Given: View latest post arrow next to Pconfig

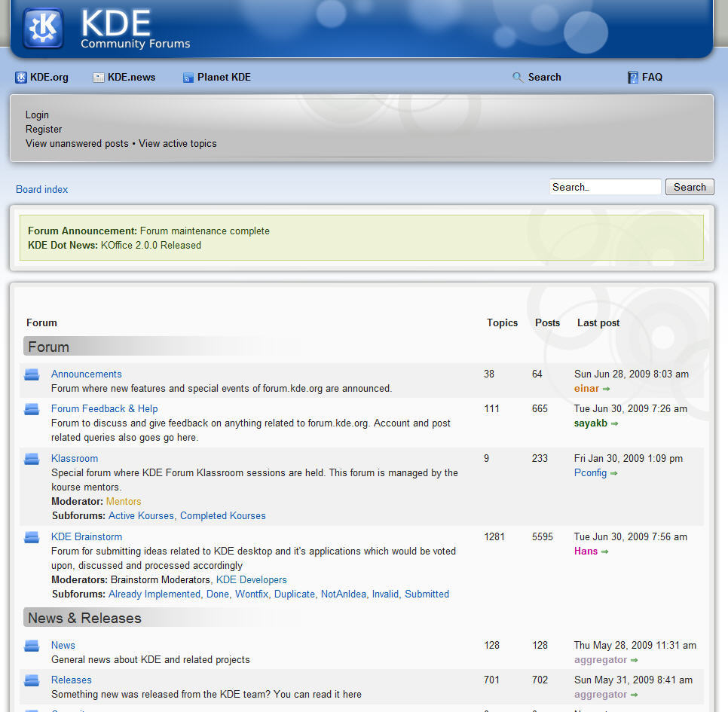Looking at the screenshot, I should pos(613,473).
